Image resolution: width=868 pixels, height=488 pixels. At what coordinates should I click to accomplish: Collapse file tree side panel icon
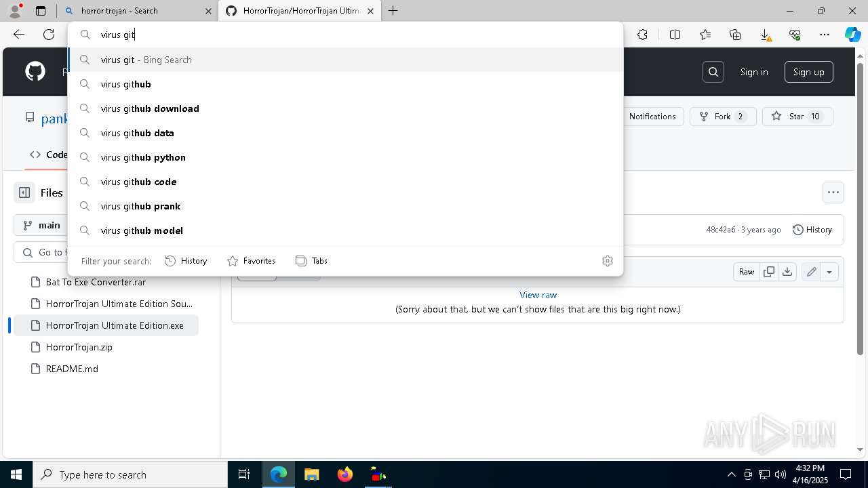(24, 192)
